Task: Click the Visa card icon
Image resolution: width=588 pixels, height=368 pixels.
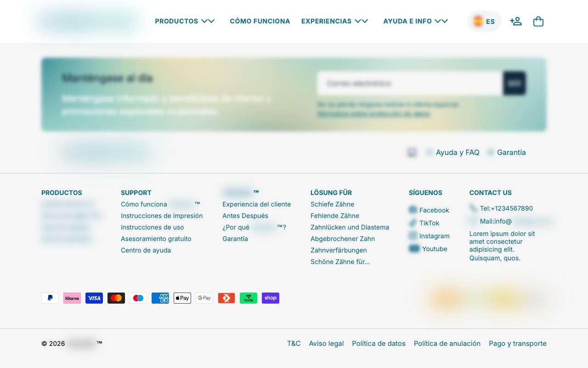Action: point(94,298)
